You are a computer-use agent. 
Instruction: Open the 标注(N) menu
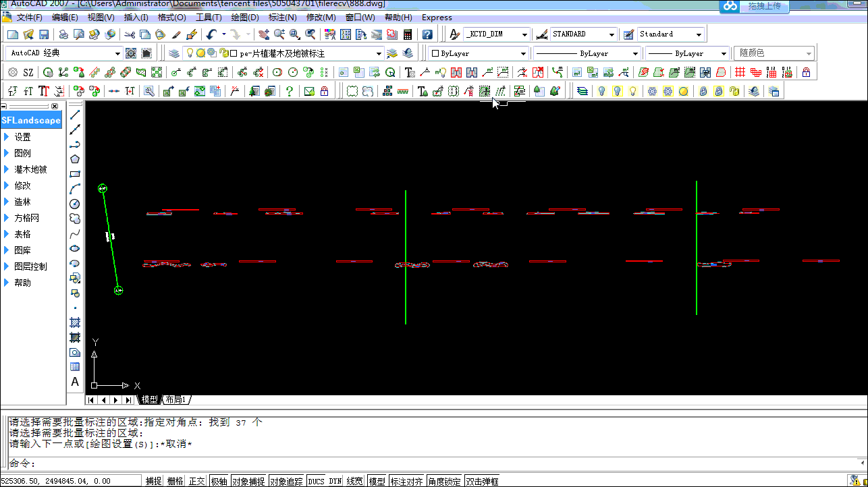click(x=283, y=18)
